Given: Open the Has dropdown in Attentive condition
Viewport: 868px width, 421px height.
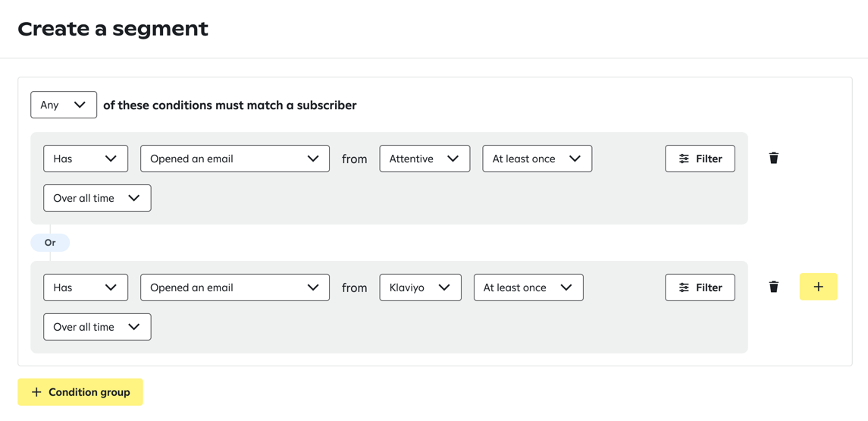Looking at the screenshot, I should (x=86, y=159).
